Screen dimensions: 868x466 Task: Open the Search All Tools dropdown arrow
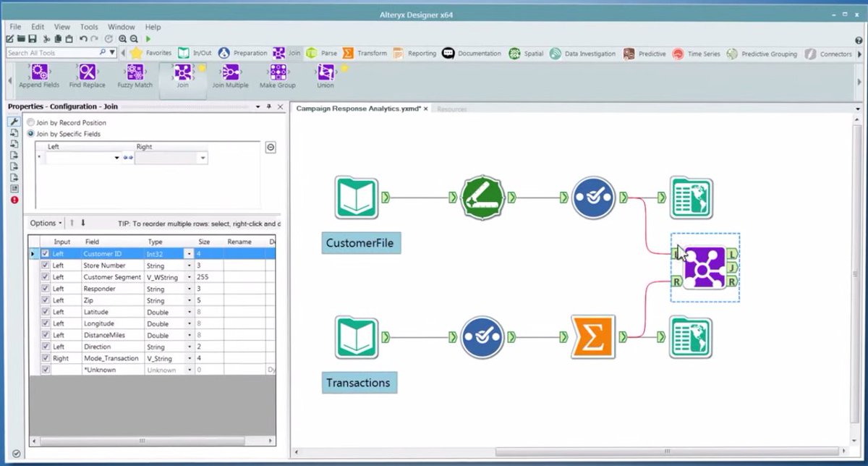tap(112, 53)
